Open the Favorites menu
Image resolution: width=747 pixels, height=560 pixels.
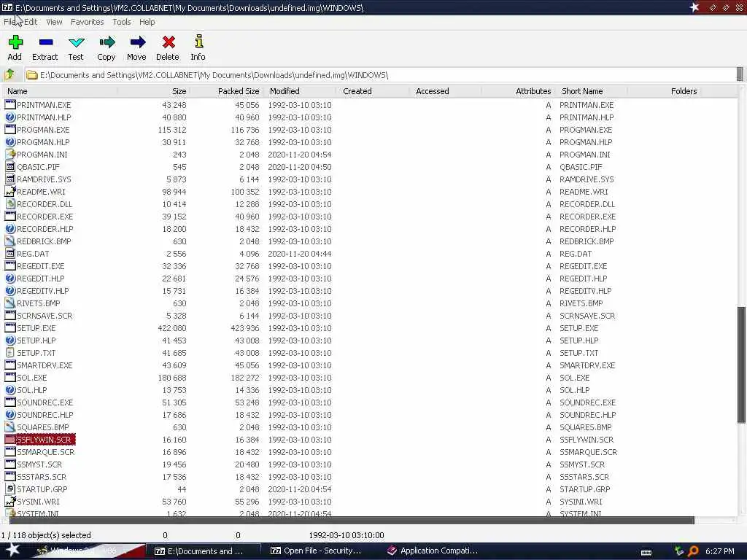coord(88,22)
